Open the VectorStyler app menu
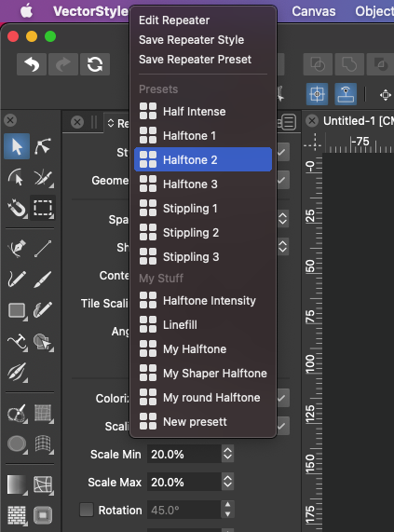This screenshot has width=394, height=532. 91,11
